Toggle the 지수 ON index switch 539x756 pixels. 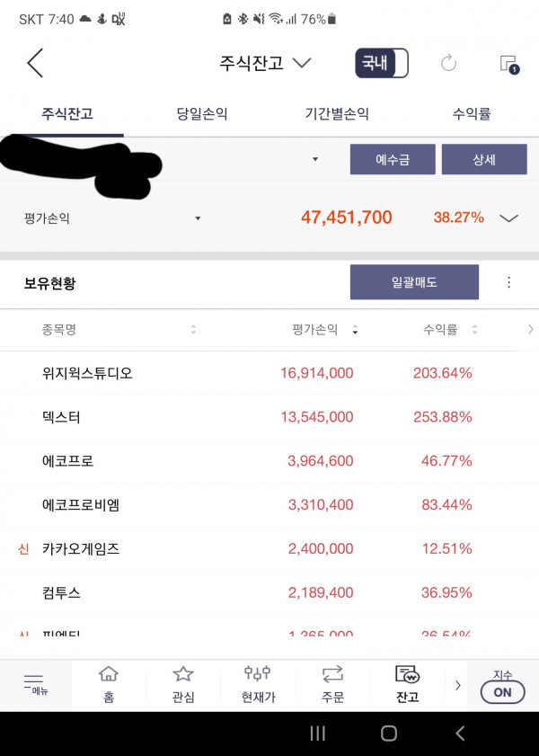[x=502, y=688]
